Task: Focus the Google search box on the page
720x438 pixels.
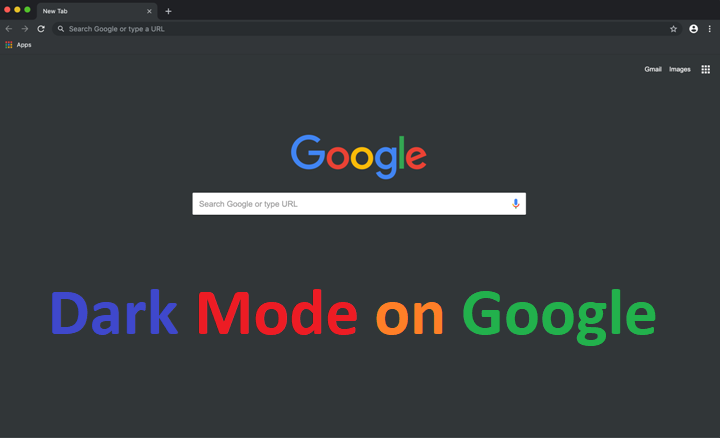Action: point(350,204)
